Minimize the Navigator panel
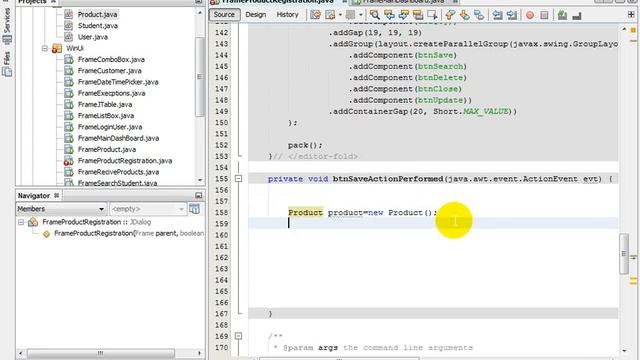Screen dimensions: 640x360 pyautogui.click(x=198, y=196)
